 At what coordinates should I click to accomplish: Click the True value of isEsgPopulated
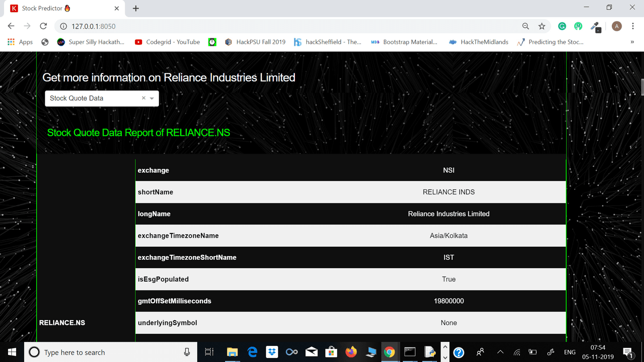tap(449, 279)
